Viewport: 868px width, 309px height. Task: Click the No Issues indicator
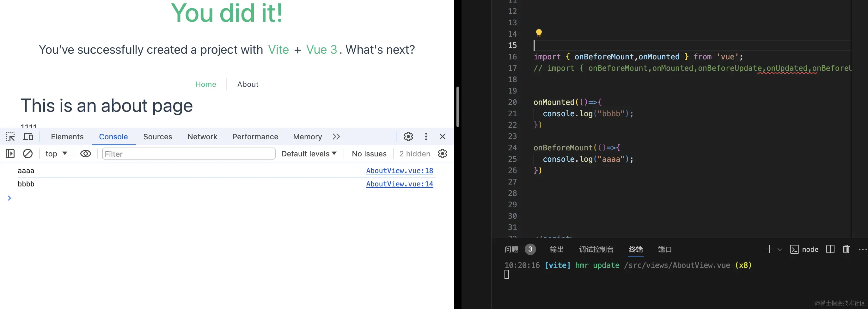coord(369,154)
